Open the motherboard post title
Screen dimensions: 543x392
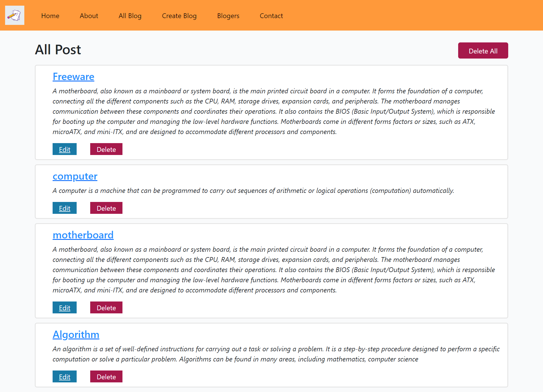(x=83, y=235)
